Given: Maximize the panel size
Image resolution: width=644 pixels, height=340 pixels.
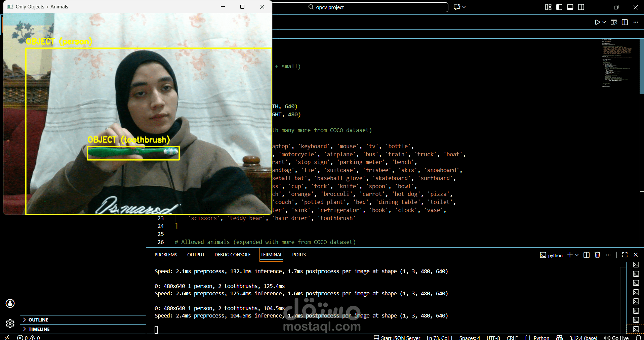Looking at the screenshot, I should pyautogui.click(x=625, y=255).
